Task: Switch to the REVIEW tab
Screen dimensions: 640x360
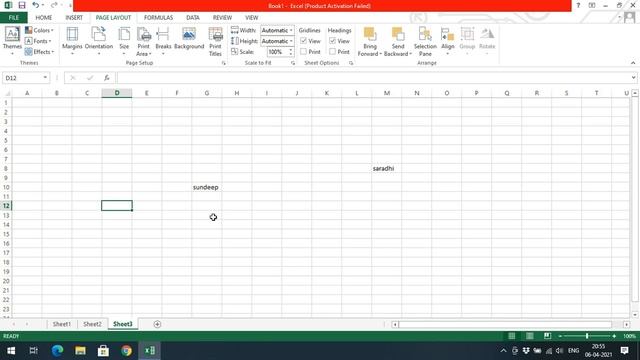Action: [222, 18]
